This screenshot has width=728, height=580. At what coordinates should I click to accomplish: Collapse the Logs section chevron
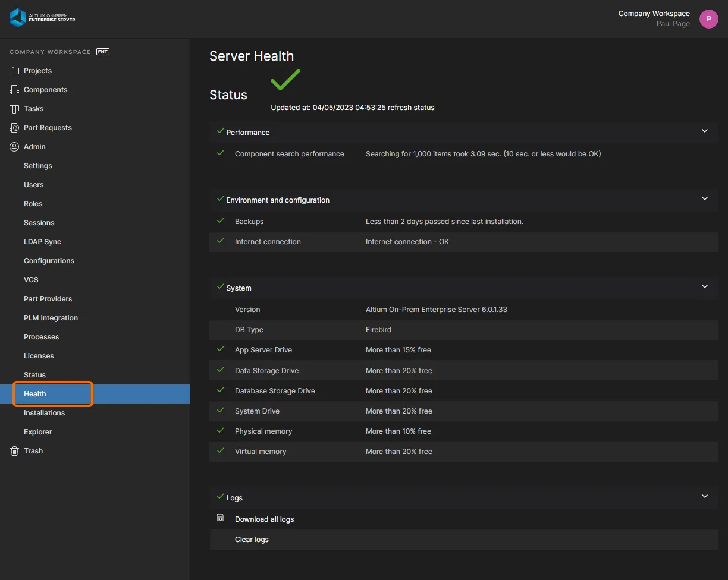coord(705,496)
